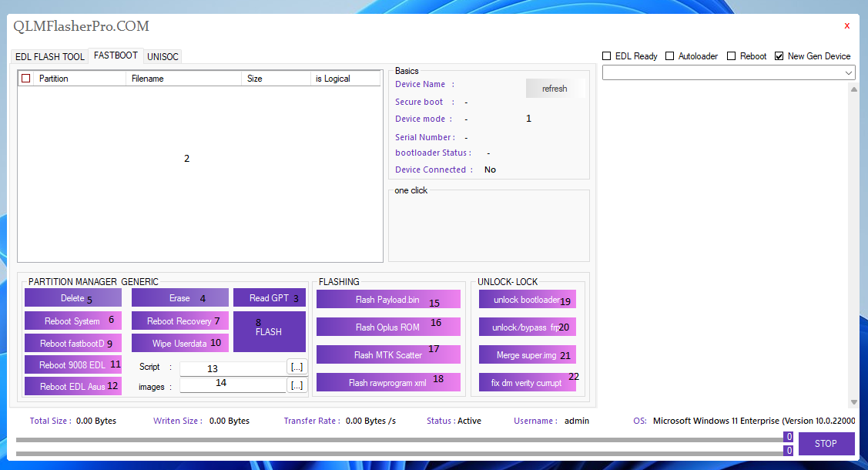Click the OS value "Microsoft Windows 11 Enterprise"
The width and height of the screenshot is (868, 470).
(716, 421)
